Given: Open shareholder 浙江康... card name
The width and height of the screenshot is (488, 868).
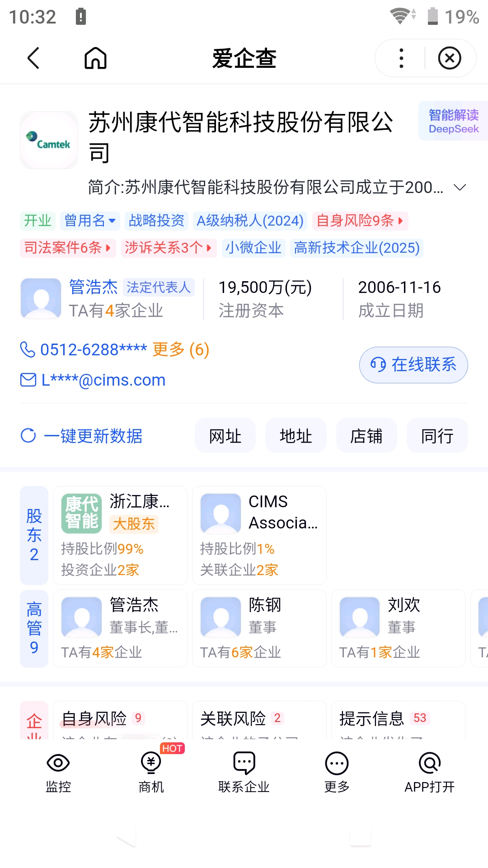Looking at the screenshot, I should point(140,501).
